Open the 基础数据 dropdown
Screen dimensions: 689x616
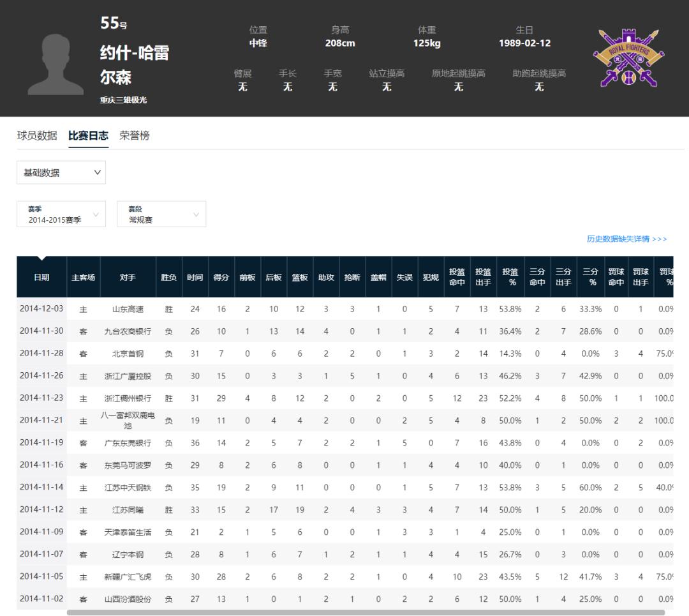click(x=61, y=172)
